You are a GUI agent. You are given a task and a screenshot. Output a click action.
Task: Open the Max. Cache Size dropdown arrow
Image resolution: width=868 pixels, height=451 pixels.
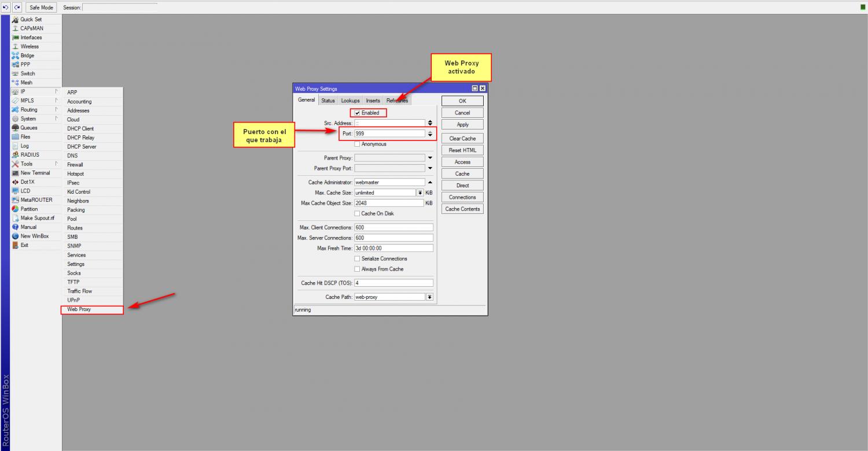pos(420,193)
